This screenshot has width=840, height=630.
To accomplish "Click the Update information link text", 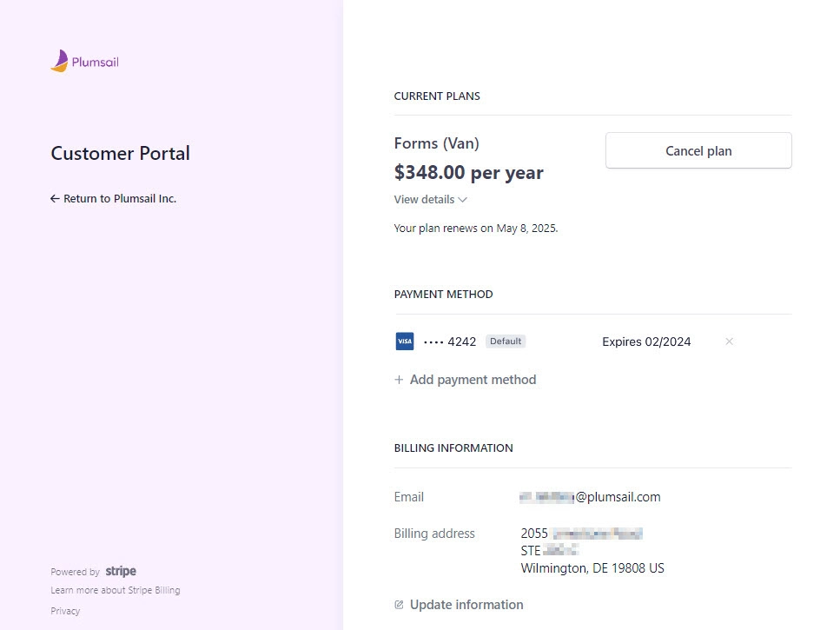I will (466, 605).
